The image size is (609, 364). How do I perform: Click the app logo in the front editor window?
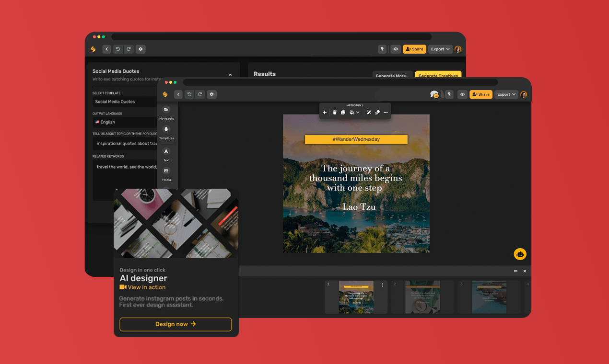(165, 94)
